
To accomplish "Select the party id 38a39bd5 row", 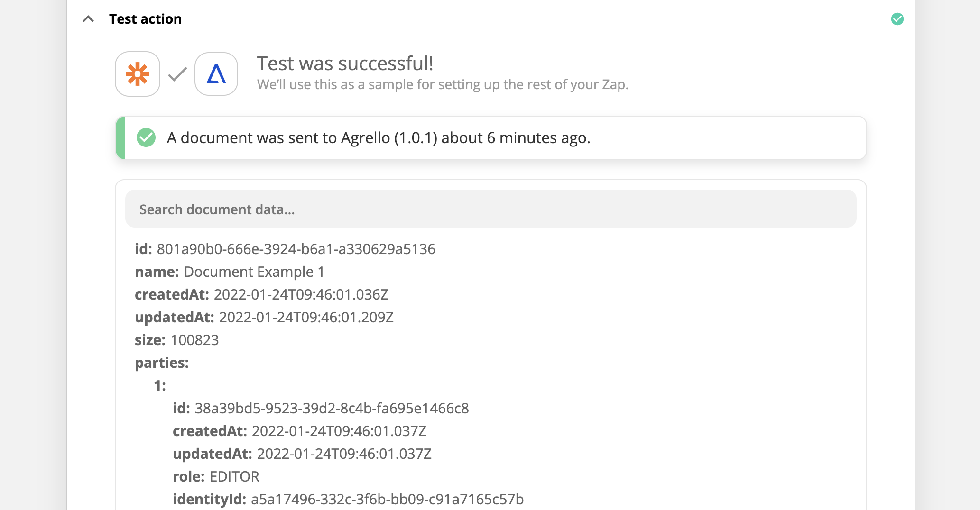I will 321,408.
